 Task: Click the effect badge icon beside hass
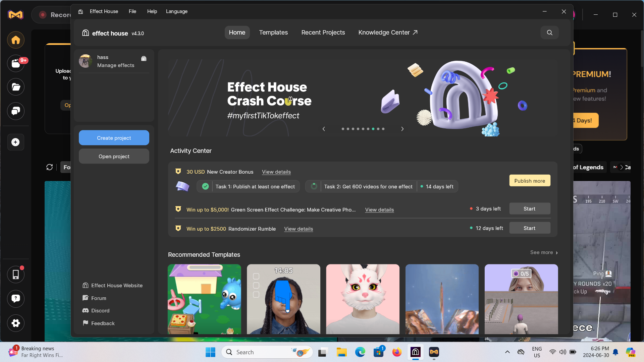pyautogui.click(x=144, y=59)
